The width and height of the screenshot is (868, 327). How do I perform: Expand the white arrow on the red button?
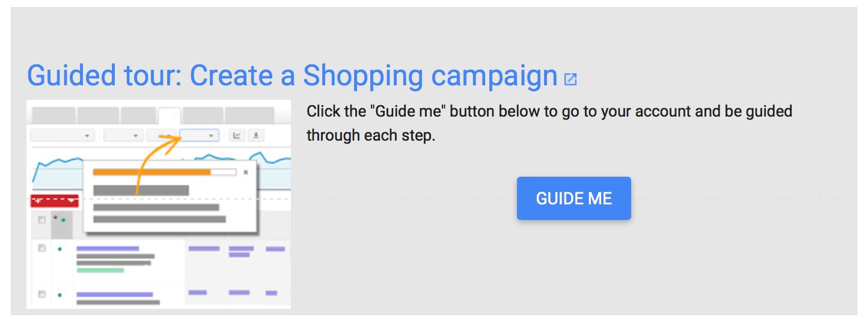coord(71,200)
